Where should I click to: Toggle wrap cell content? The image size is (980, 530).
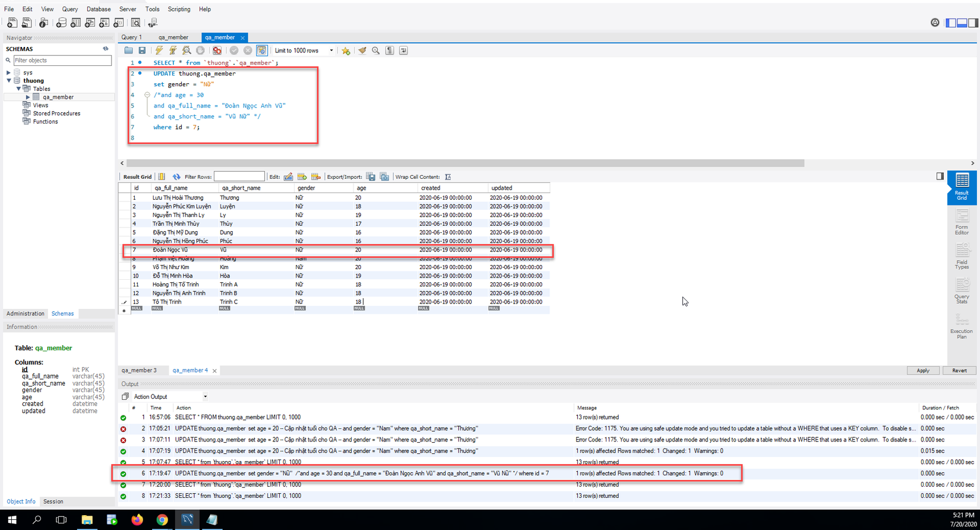click(x=448, y=176)
